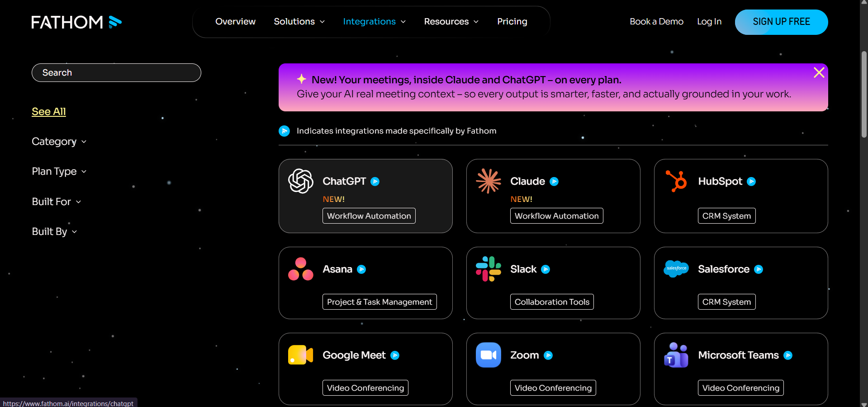Image resolution: width=868 pixels, height=407 pixels.
Task: Click the scrollbar down arrow
Action: [864, 404]
